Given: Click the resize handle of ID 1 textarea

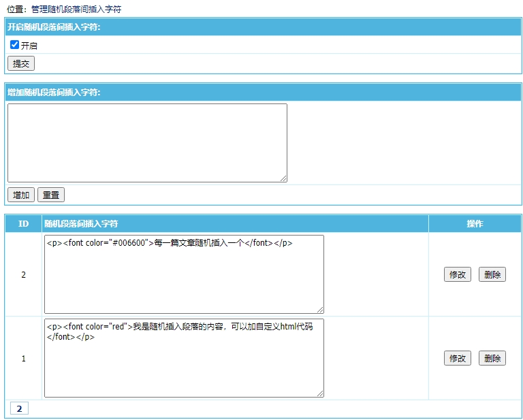Looking at the screenshot, I should coord(320,393).
